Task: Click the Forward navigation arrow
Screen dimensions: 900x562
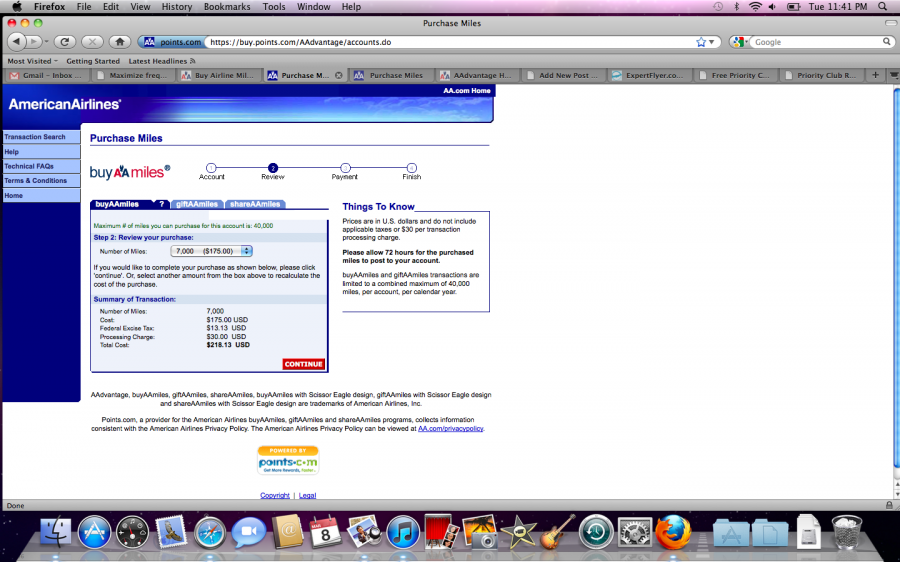Action: (34, 42)
